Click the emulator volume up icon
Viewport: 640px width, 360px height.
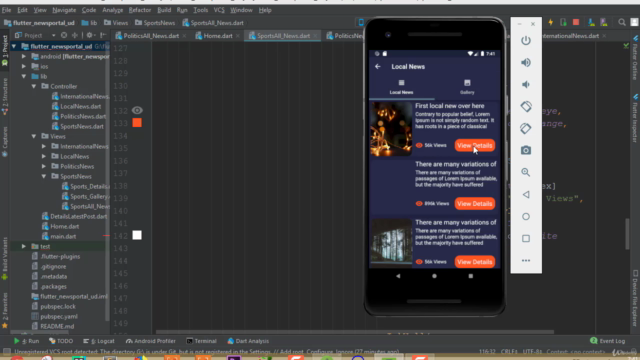click(526, 62)
